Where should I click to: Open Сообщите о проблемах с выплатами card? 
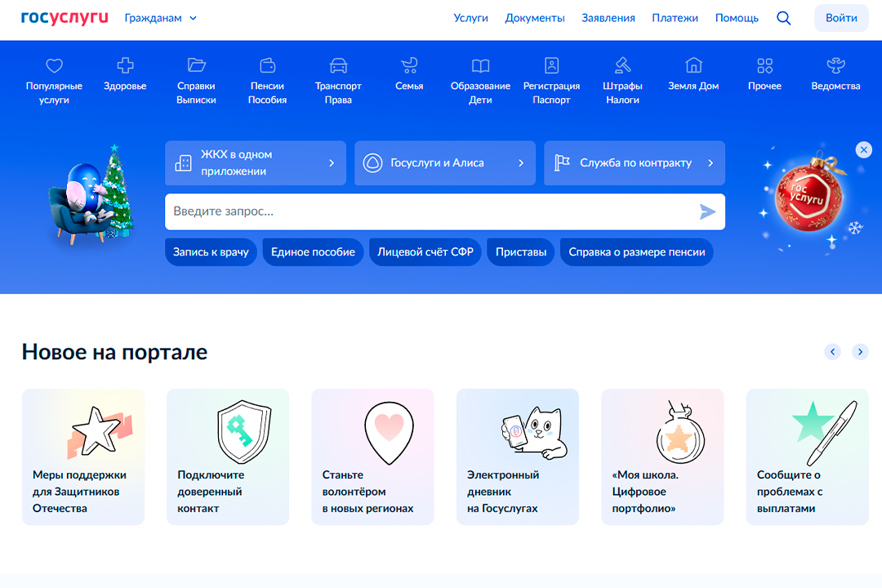[x=807, y=457]
